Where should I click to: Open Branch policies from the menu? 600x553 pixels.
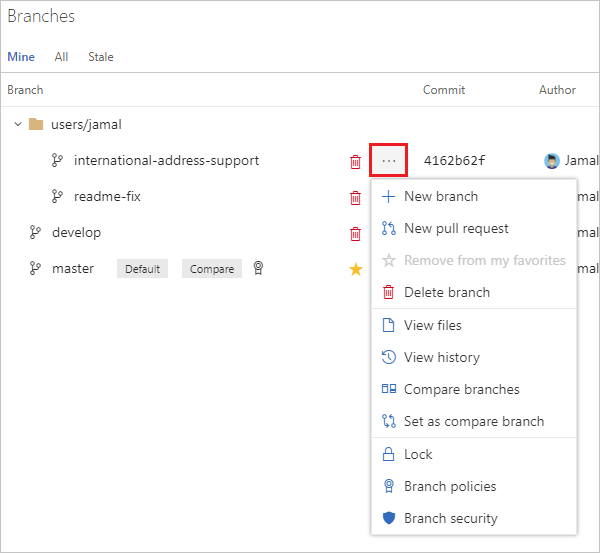[x=474, y=486]
